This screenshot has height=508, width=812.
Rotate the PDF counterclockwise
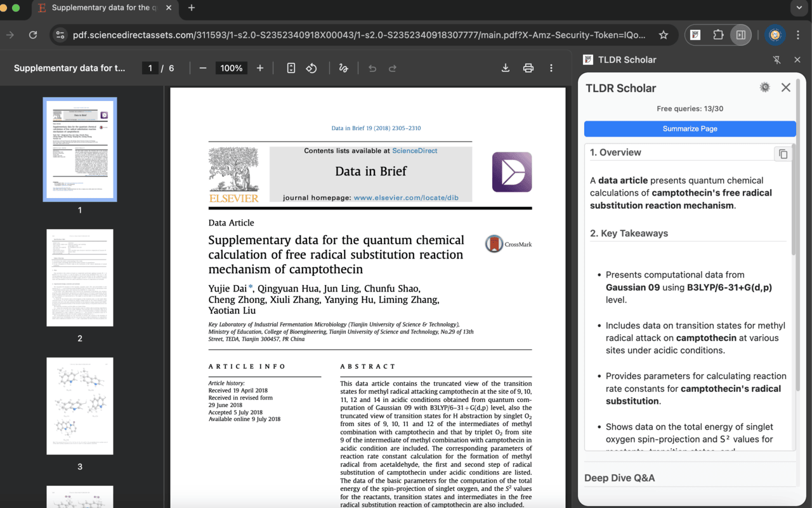(x=311, y=68)
